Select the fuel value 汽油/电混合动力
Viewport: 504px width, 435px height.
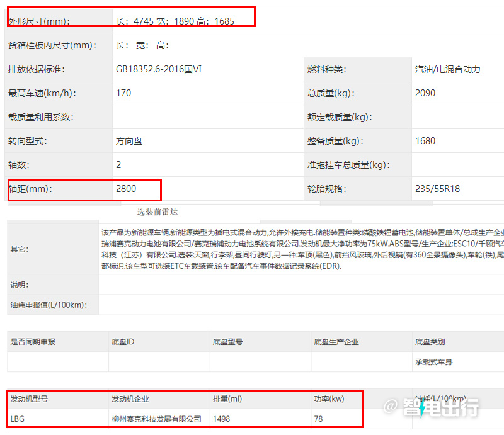(x=447, y=69)
